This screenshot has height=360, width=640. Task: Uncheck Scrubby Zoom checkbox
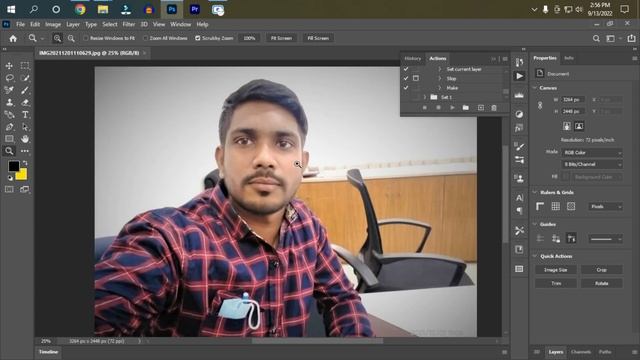(x=198, y=38)
